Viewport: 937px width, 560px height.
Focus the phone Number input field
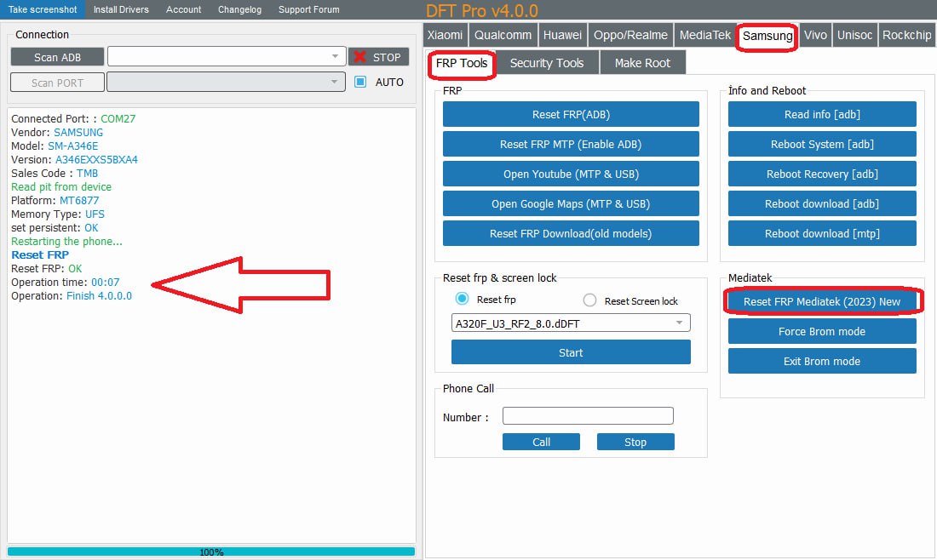tap(588, 416)
